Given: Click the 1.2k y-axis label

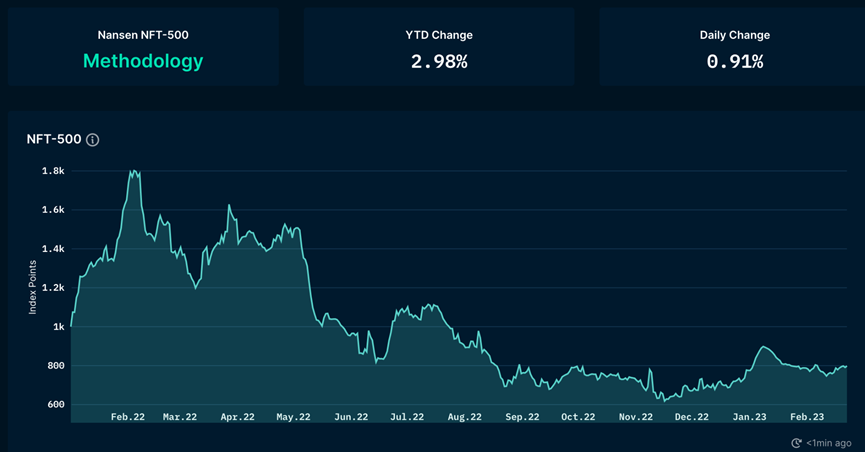Looking at the screenshot, I should click(53, 288).
